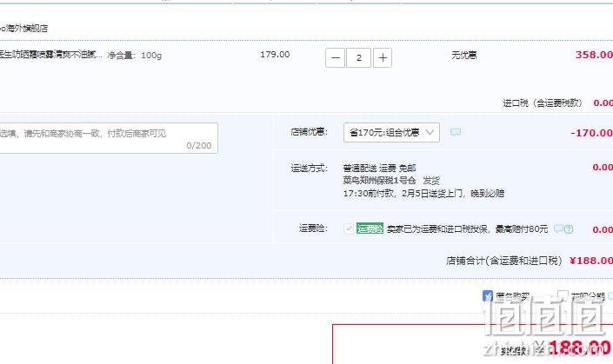Click the 净含量: 100g specification text

[x=135, y=56]
